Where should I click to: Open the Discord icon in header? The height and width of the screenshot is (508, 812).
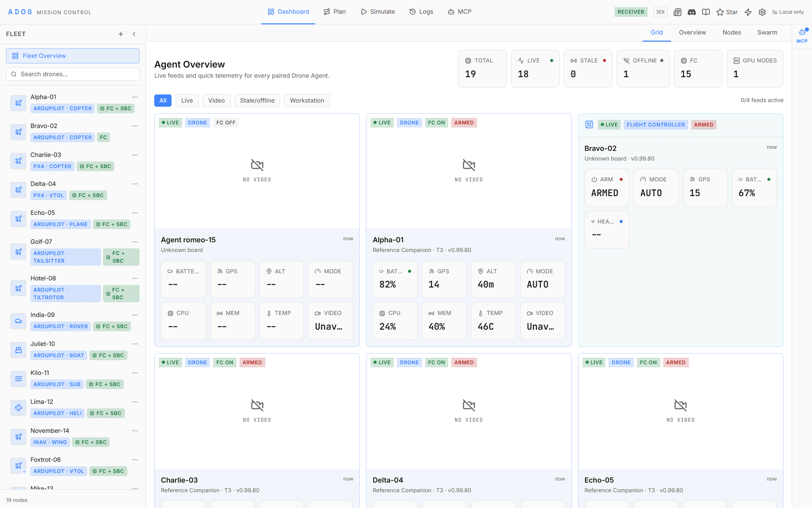coord(692,12)
